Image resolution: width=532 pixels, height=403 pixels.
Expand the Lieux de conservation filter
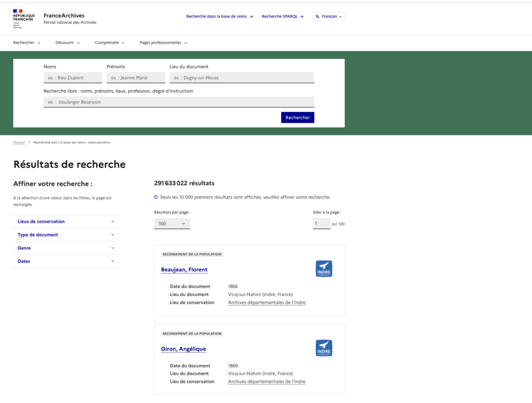point(66,222)
